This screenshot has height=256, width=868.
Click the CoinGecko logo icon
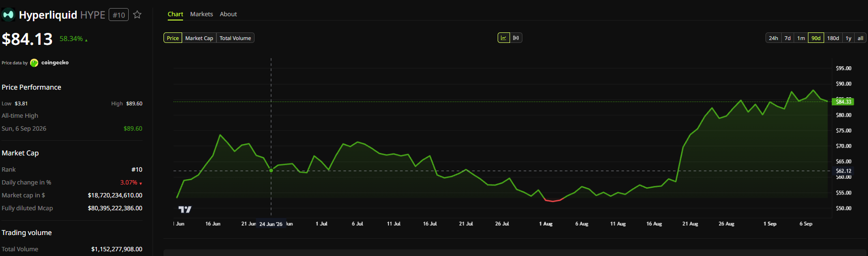point(34,63)
